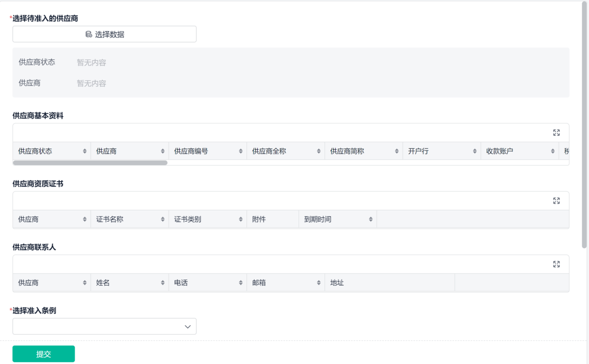Sort by 供应商全称 column
Image resolution: width=589 pixels, height=364 pixels.
click(x=319, y=151)
